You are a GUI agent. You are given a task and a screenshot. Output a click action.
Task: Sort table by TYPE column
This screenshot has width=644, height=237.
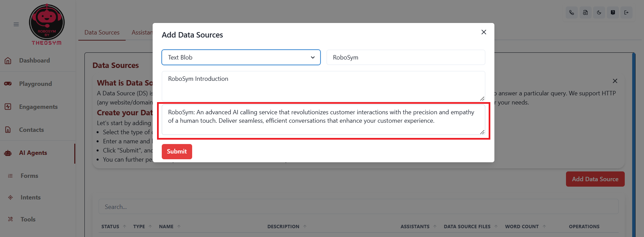coord(143,227)
